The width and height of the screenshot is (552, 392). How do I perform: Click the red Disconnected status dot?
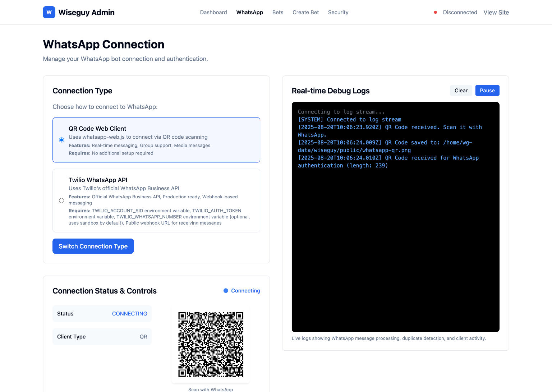coord(435,12)
